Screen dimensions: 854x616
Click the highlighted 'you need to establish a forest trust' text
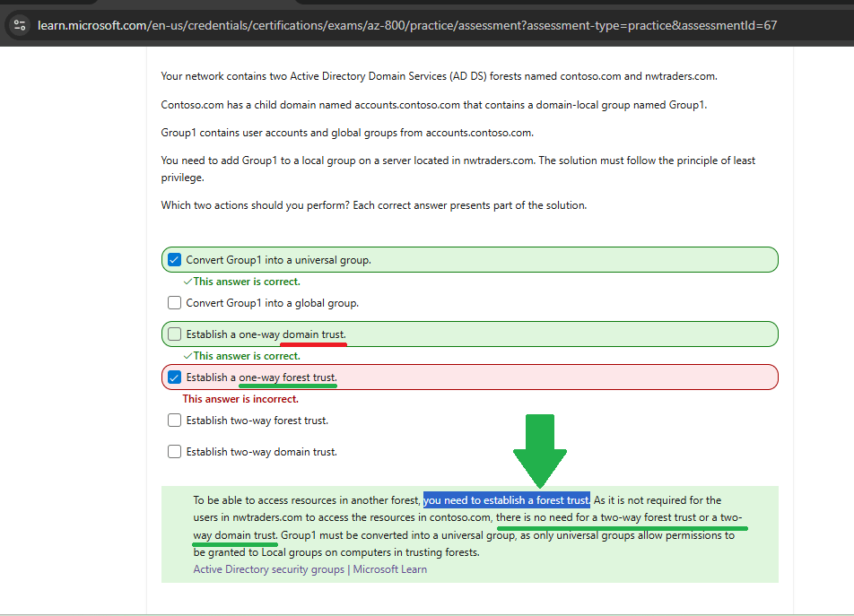tap(507, 500)
